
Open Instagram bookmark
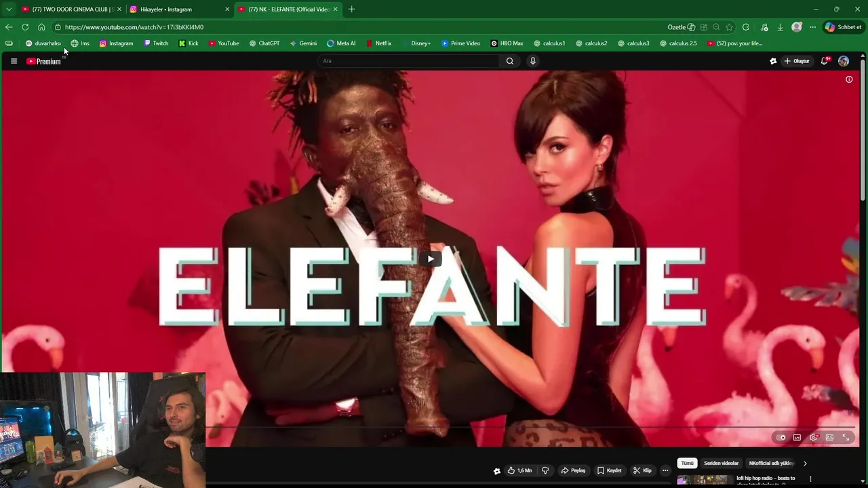tap(116, 43)
